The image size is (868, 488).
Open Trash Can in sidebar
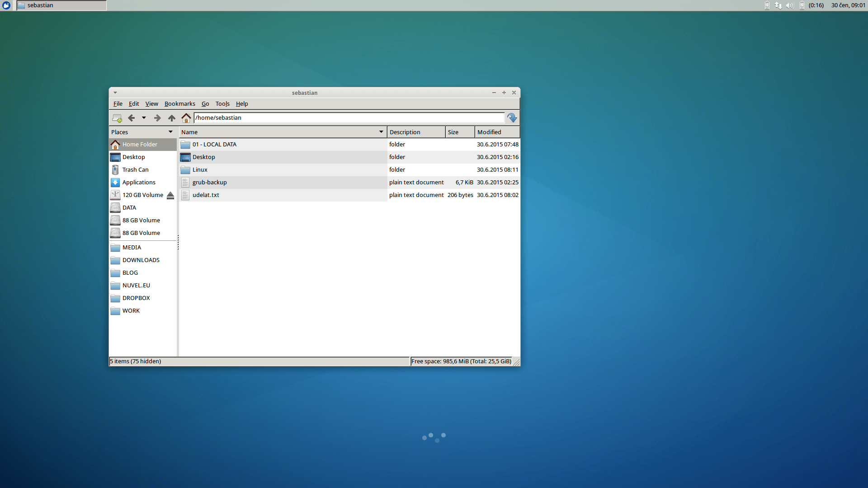point(143,170)
